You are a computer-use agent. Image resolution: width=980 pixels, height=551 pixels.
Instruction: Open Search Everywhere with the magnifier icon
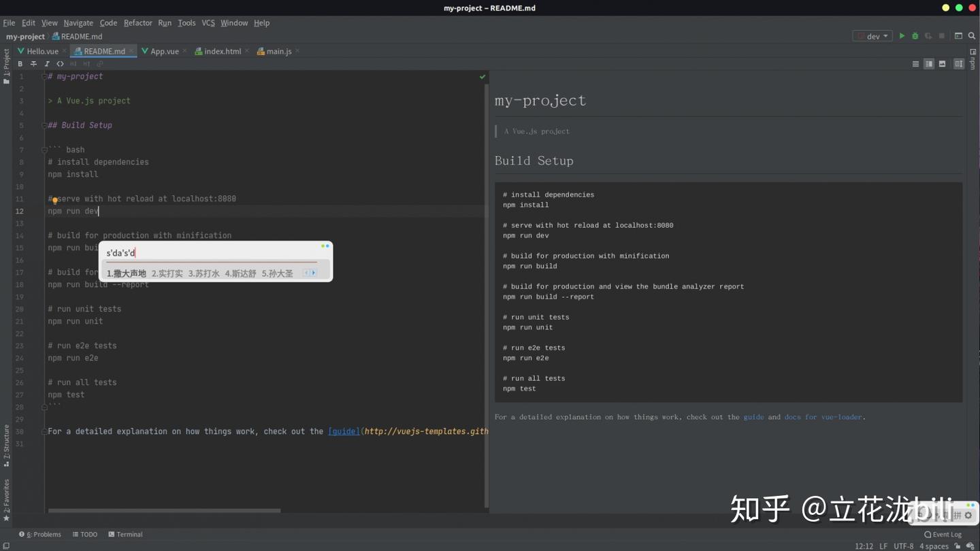tap(972, 35)
